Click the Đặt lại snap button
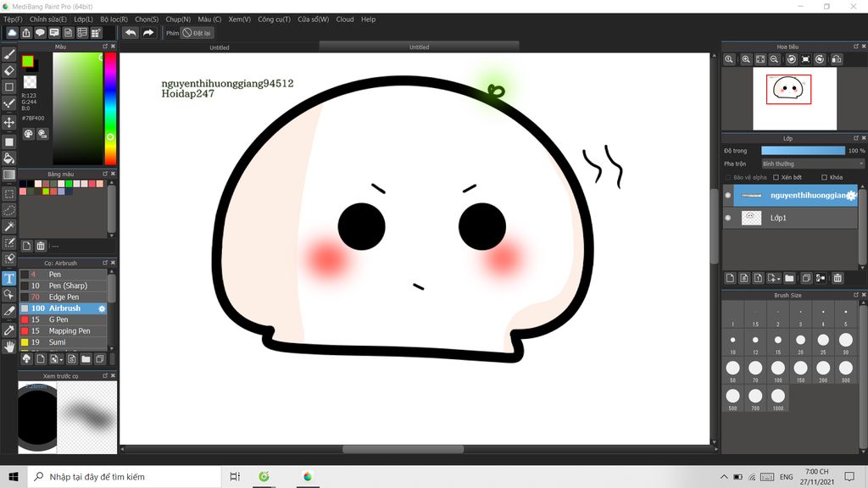The image size is (868, 488). [197, 33]
